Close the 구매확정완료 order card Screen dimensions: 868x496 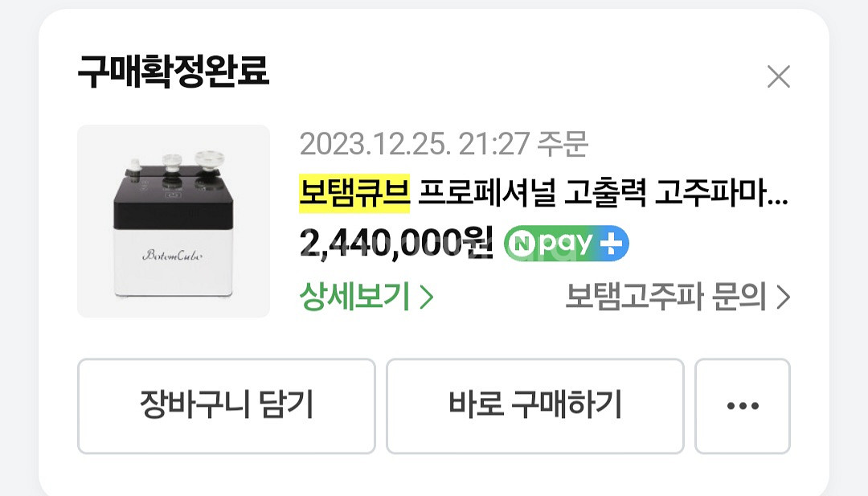[779, 76]
